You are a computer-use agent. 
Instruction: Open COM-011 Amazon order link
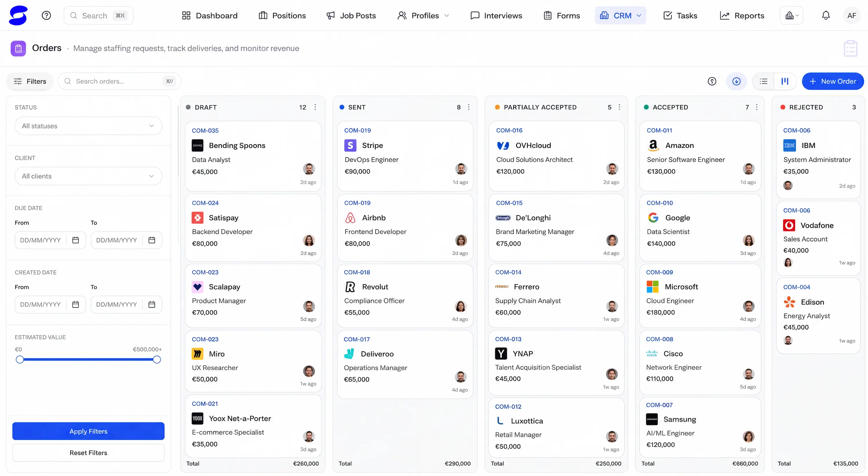pyautogui.click(x=659, y=130)
